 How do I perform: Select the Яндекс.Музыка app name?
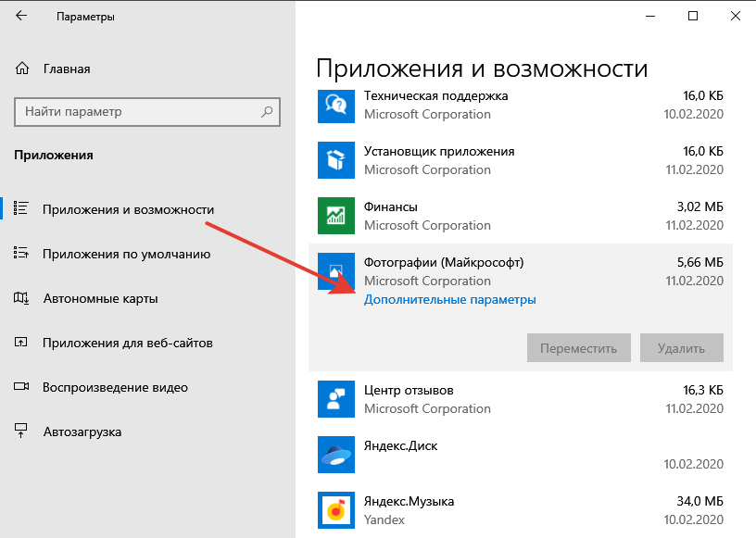(x=409, y=501)
